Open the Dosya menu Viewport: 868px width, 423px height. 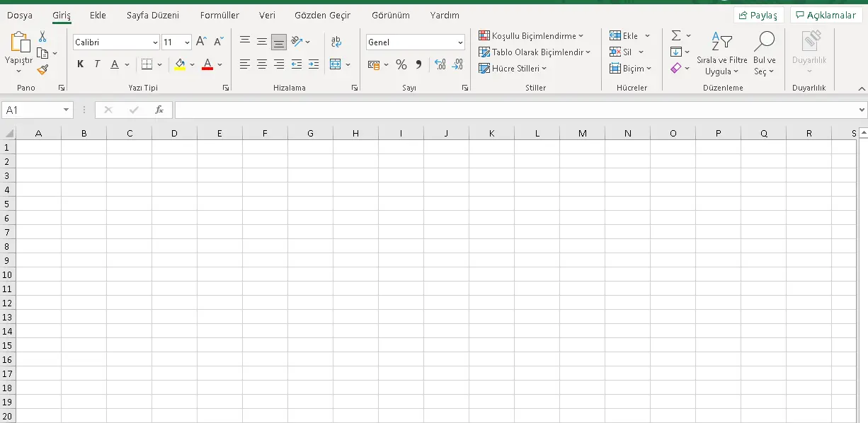pyautogui.click(x=20, y=15)
